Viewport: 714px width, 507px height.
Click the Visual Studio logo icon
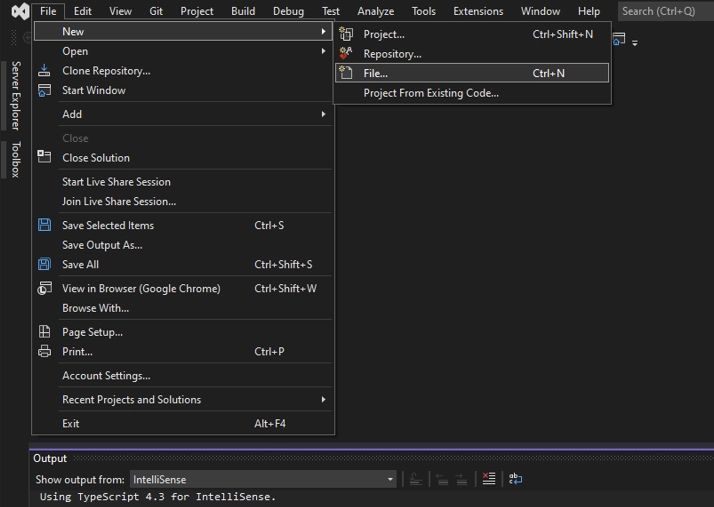20,11
